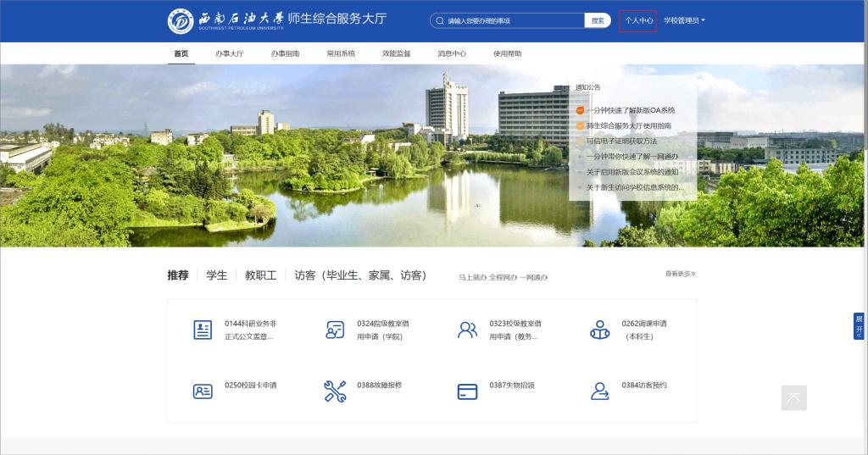Open the 办事大厅 navigation item
868x455 pixels.
point(229,53)
